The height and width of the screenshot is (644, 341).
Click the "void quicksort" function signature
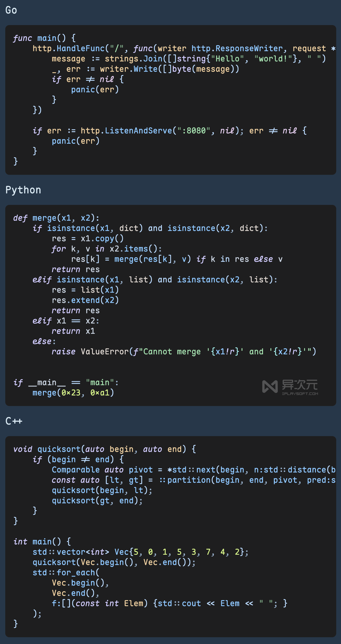59,449
